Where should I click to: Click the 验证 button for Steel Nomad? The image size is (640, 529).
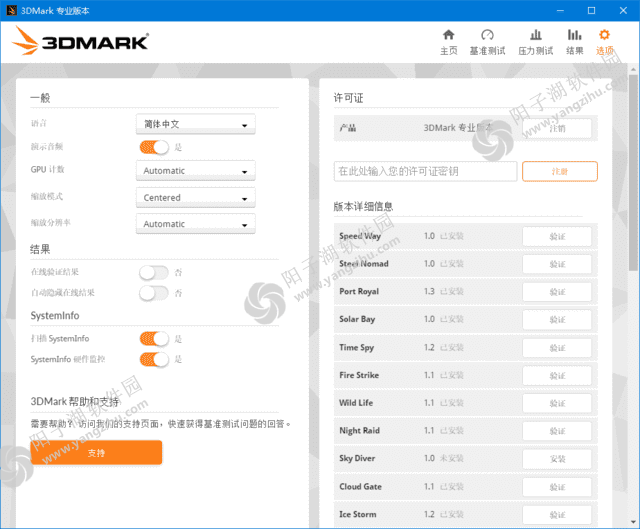tap(557, 264)
